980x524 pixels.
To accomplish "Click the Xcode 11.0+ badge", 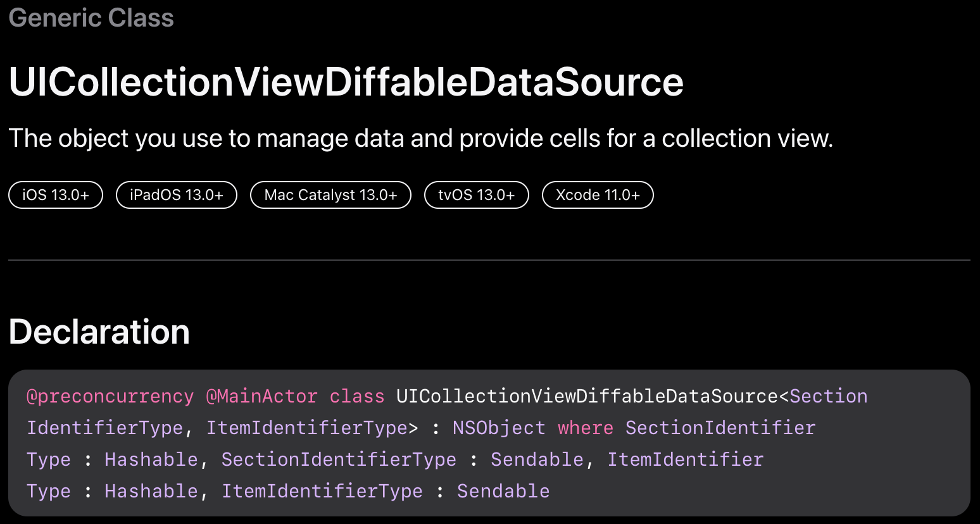I will (x=598, y=195).
